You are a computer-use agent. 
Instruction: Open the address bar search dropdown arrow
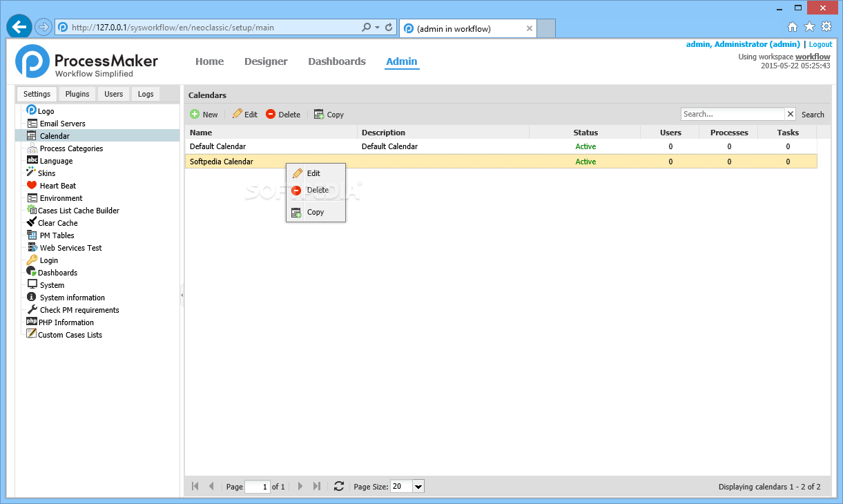click(x=377, y=28)
